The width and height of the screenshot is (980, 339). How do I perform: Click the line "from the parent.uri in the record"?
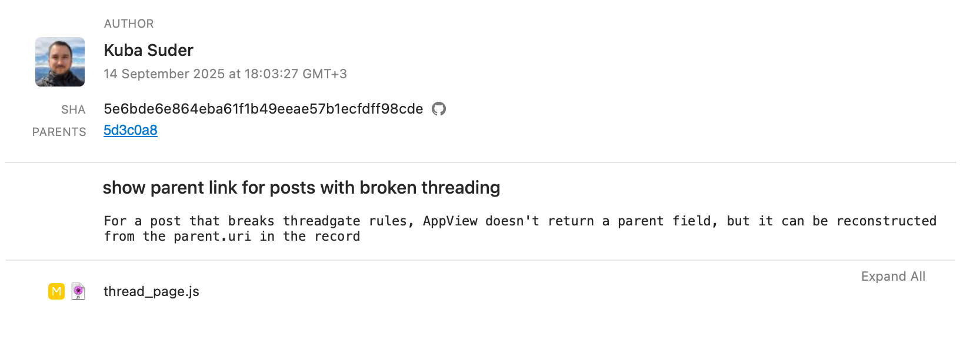click(232, 237)
